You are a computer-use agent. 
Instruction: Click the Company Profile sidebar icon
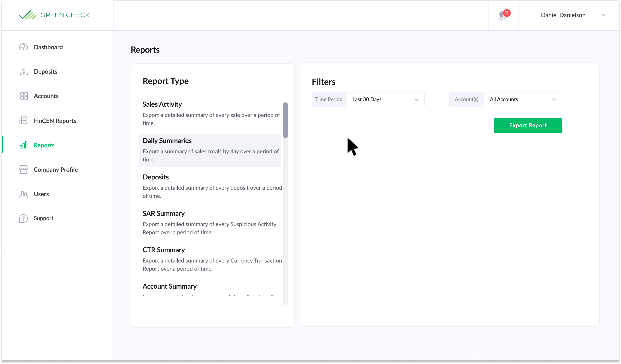pos(24,169)
